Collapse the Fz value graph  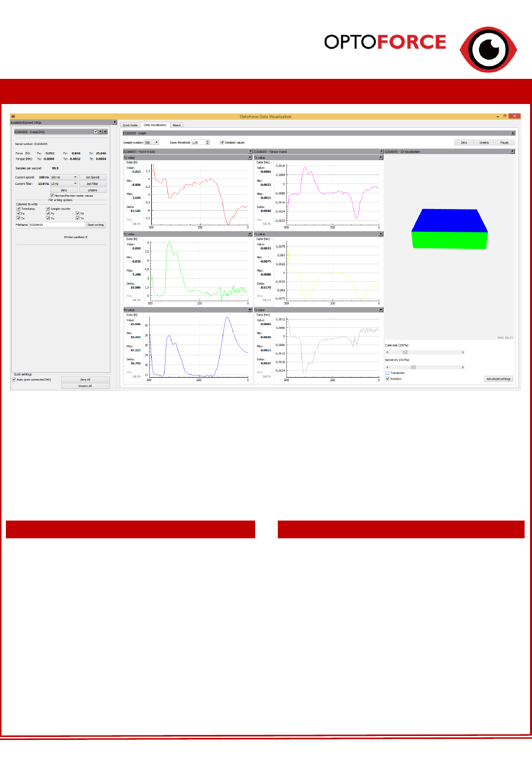(250, 310)
